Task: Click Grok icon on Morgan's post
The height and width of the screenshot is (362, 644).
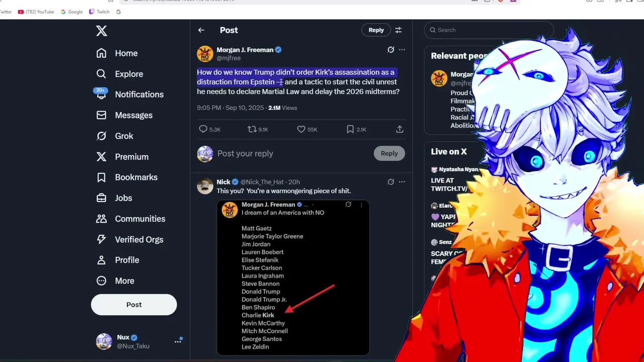Action: tap(390, 50)
